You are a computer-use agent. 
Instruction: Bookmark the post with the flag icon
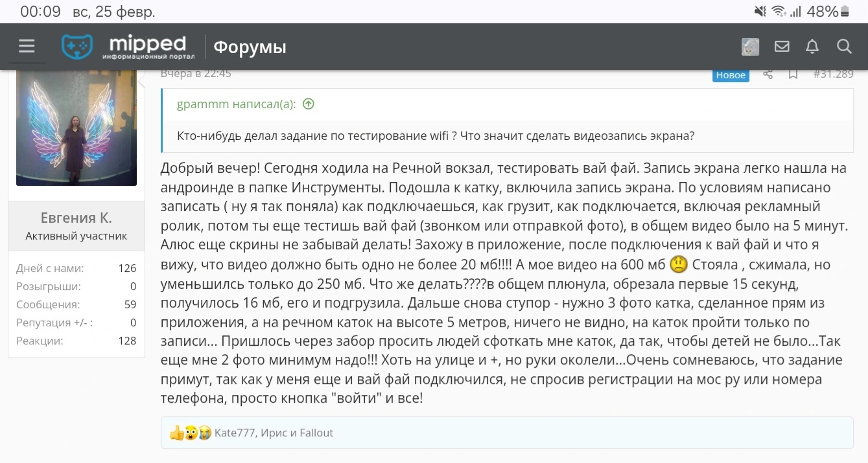[x=793, y=74]
